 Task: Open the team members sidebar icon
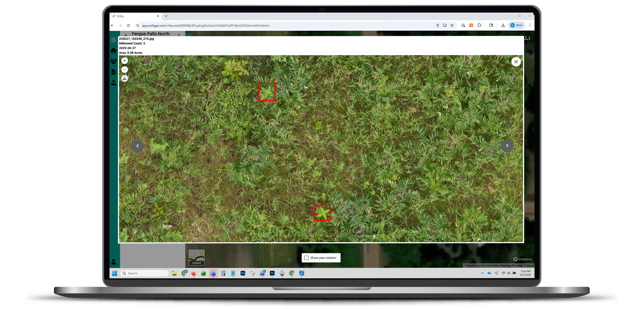113,61
